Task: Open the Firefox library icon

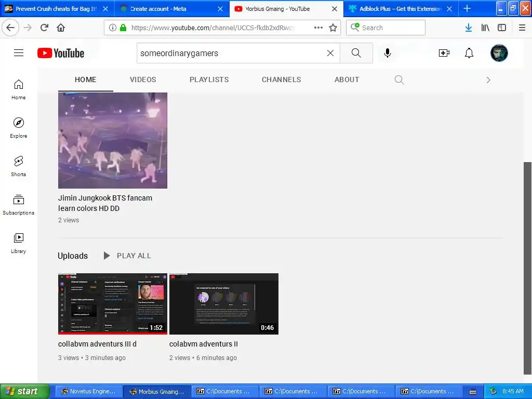Action: click(x=485, y=28)
